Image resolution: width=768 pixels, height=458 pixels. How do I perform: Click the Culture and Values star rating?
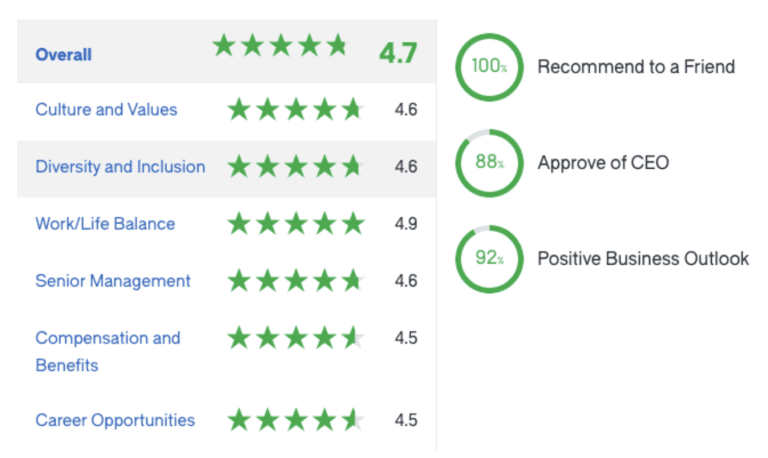click(296, 109)
